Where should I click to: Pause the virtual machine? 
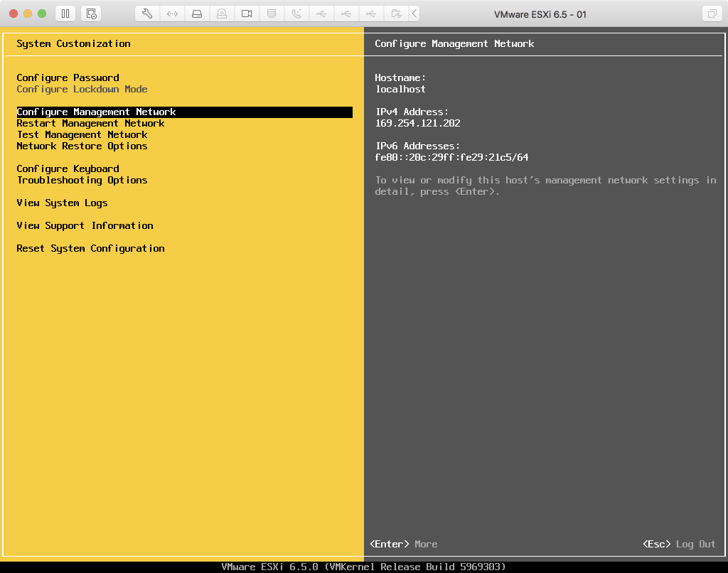pyautogui.click(x=65, y=14)
